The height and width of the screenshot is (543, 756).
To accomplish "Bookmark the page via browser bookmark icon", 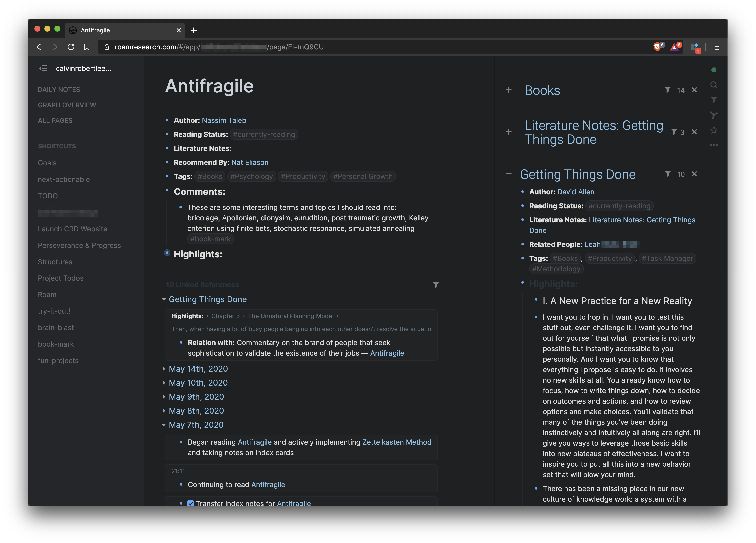I will pos(87,47).
